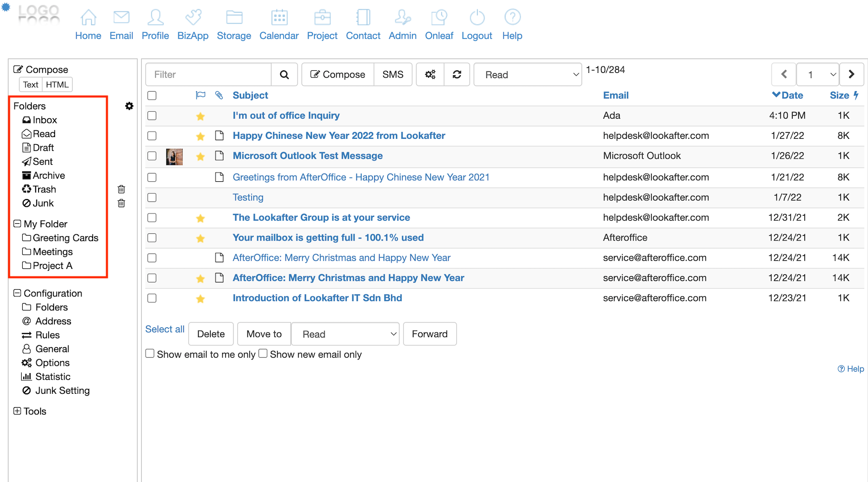
Task: Open mail settings gears icon in toolbar
Action: [430, 75]
